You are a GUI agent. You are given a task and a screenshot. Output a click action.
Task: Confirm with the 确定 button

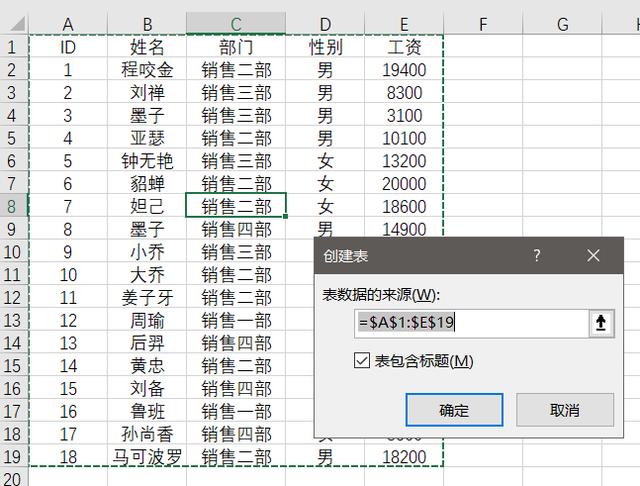pos(454,410)
